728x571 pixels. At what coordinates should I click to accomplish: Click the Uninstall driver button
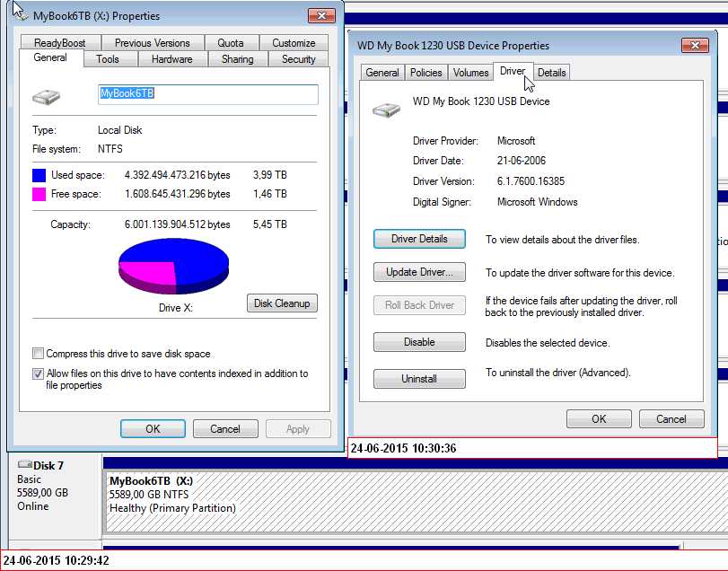click(419, 378)
